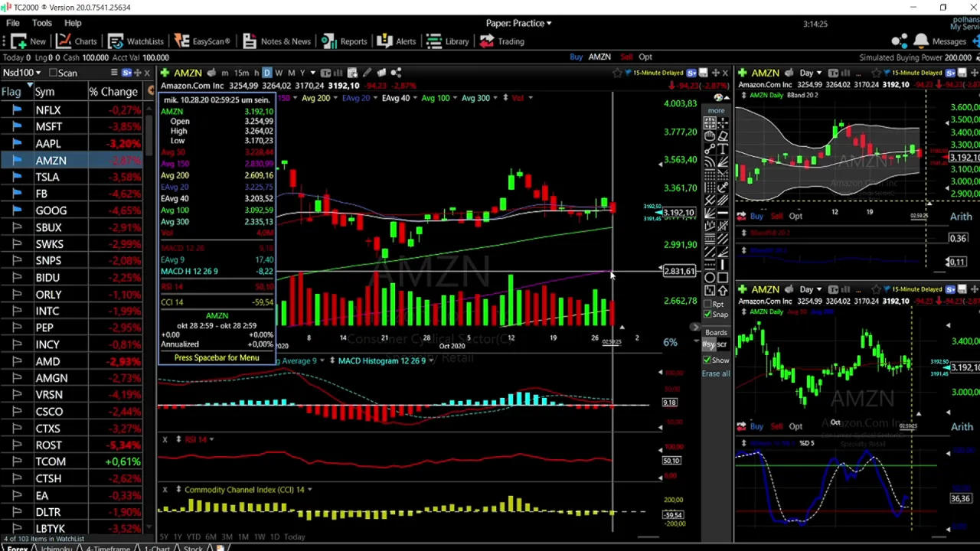Select the #sy board button

tap(709, 344)
